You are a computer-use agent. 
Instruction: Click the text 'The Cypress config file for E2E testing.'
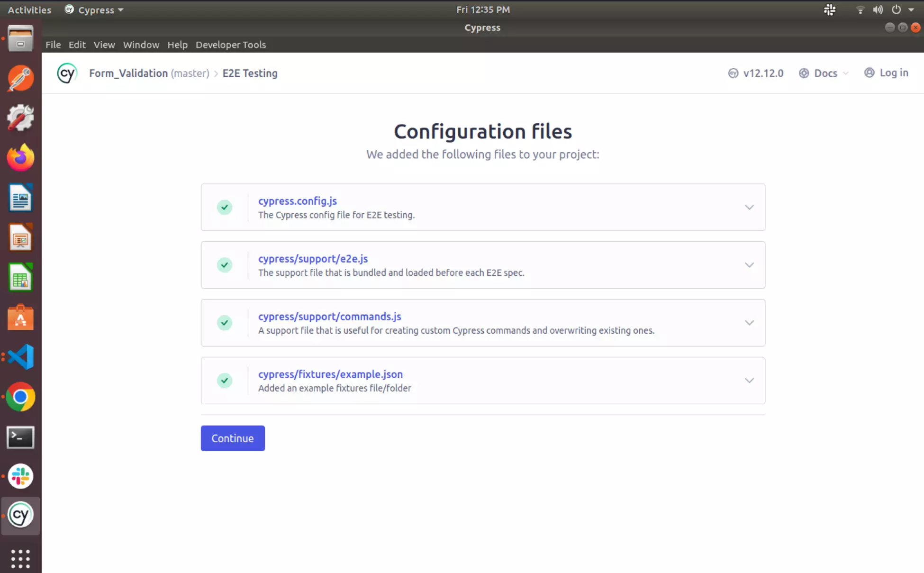pos(336,215)
